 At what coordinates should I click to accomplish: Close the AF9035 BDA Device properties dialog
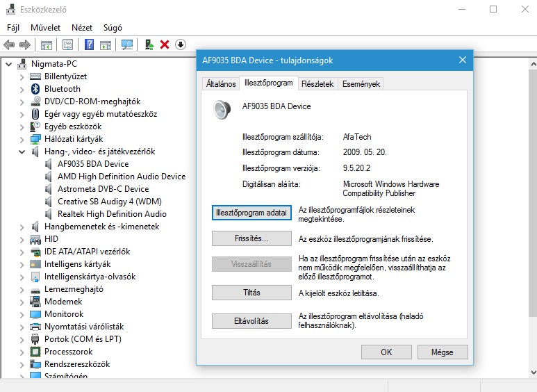coord(463,60)
